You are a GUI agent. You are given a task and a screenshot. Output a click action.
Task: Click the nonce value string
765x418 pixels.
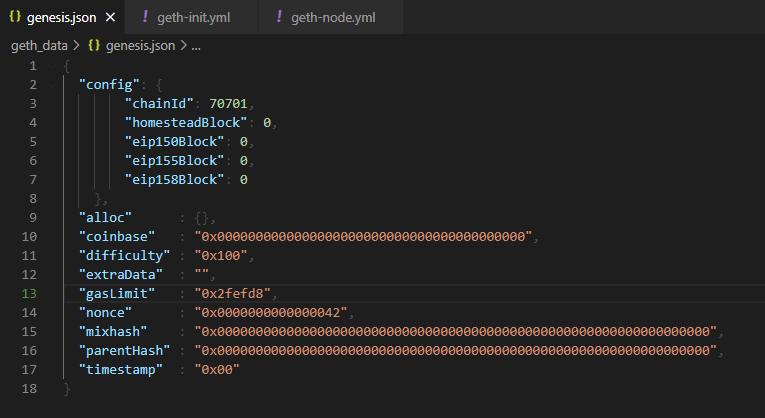tap(271, 313)
